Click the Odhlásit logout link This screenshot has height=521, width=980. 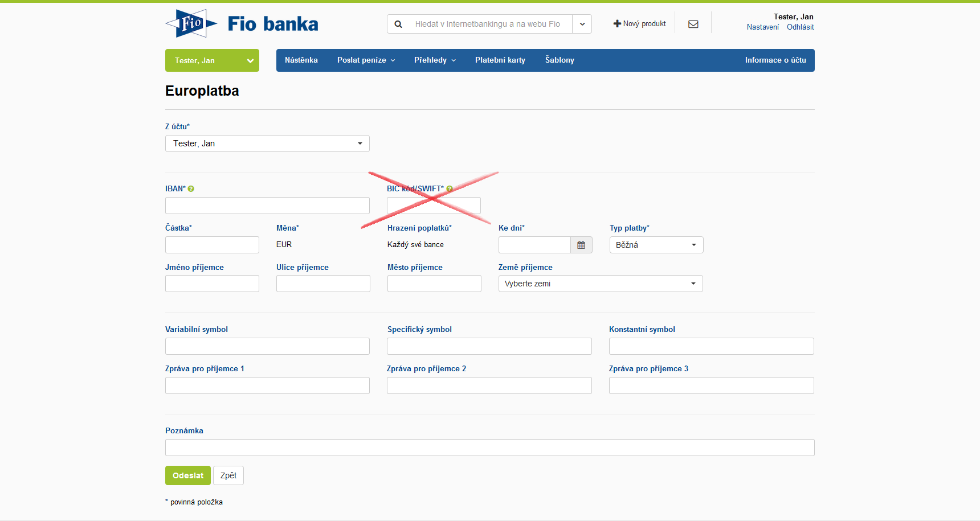pyautogui.click(x=800, y=27)
